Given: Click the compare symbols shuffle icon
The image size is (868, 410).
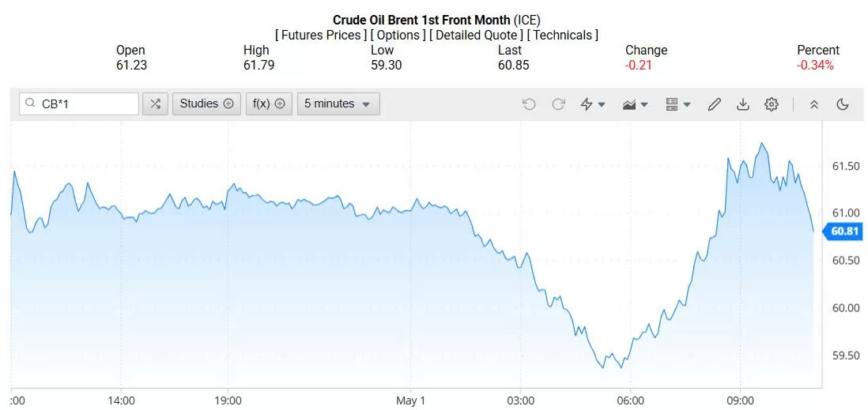Looking at the screenshot, I should 155,104.
